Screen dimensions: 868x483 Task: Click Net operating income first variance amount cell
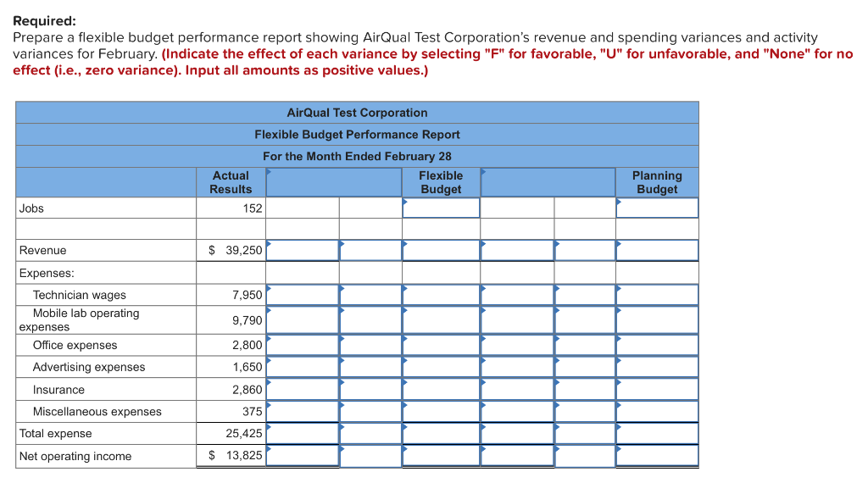tap(303, 456)
